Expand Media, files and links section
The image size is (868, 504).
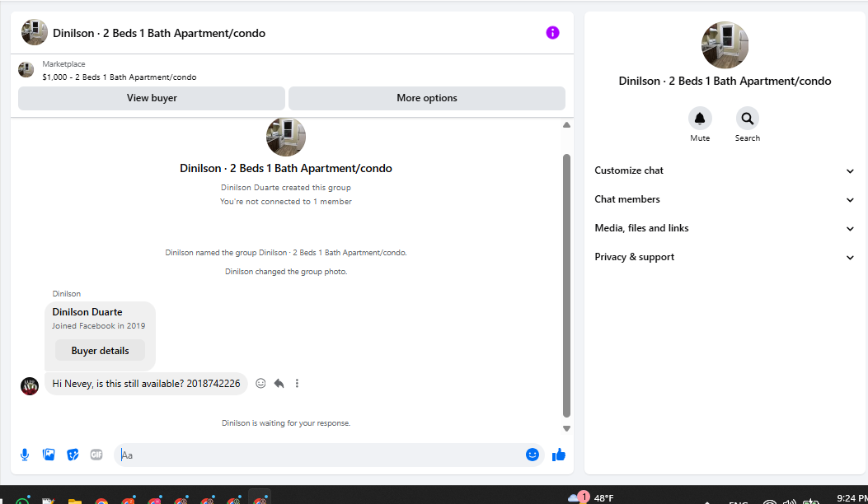coord(724,228)
